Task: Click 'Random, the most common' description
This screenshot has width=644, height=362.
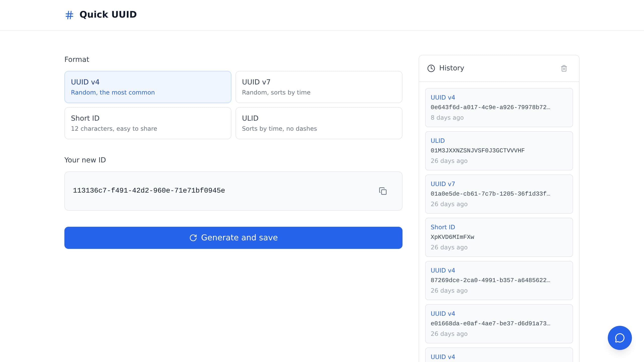Action: (113, 93)
